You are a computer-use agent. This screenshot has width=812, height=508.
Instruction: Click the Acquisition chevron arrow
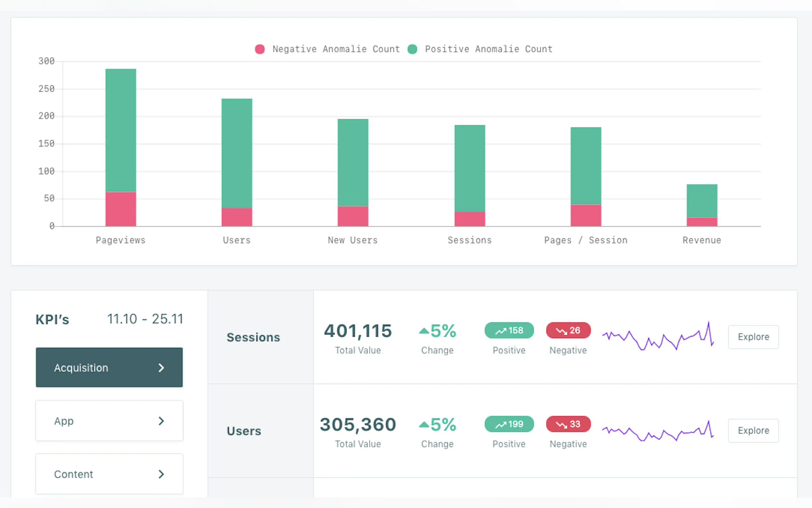pos(161,368)
